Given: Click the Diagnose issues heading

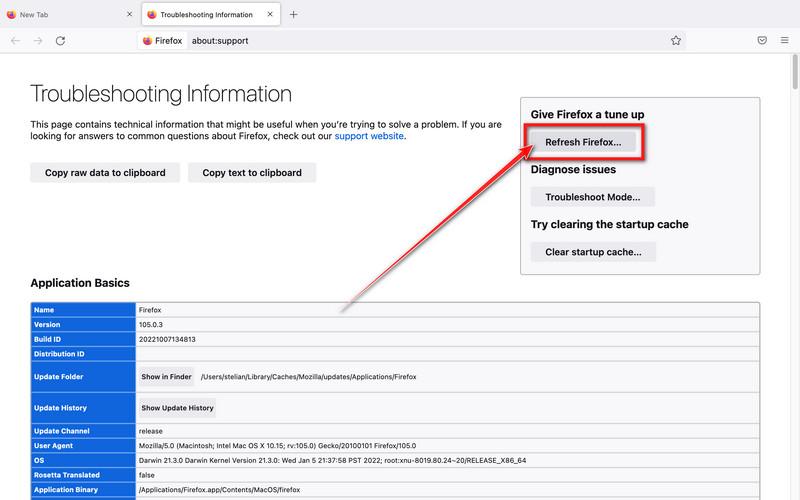Looking at the screenshot, I should tap(573, 169).
